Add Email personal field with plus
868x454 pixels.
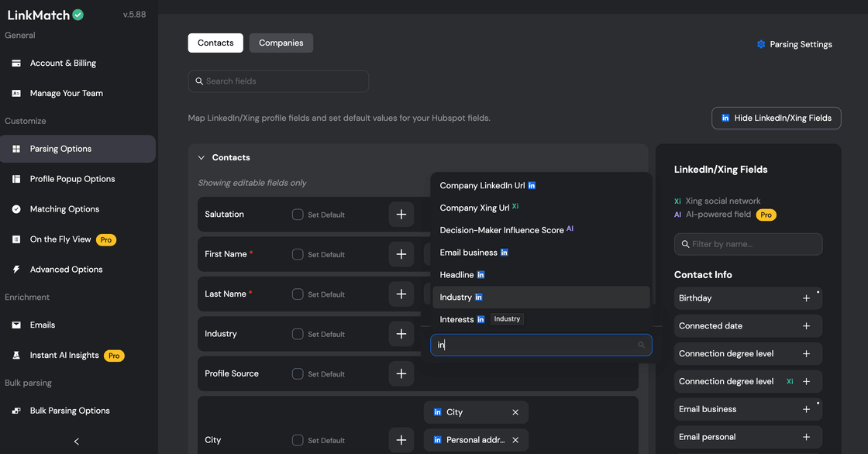click(806, 437)
